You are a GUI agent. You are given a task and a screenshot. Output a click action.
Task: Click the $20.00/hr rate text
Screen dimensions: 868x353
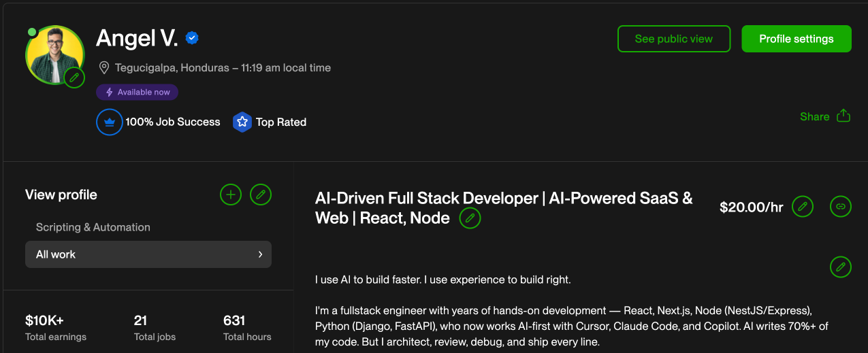752,207
